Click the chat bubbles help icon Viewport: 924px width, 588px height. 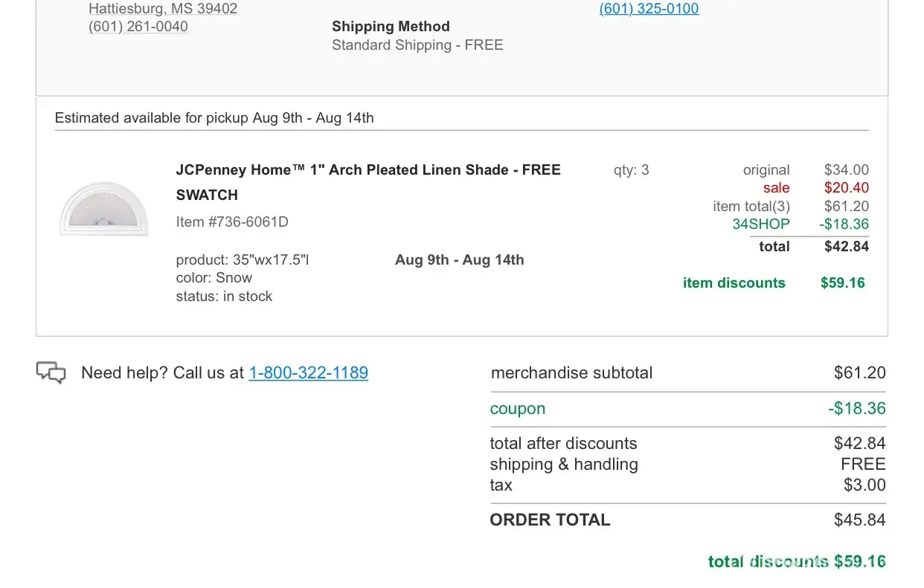51,372
